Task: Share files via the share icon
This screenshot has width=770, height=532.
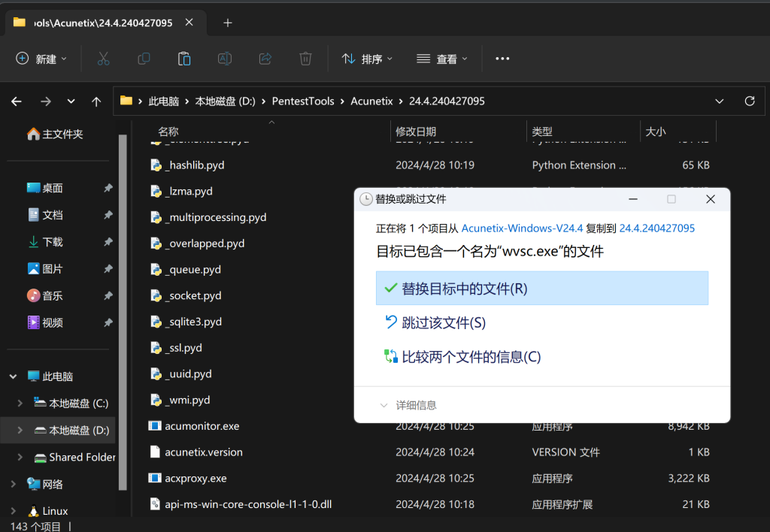Action: pyautogui.click(x=265, y=58)
